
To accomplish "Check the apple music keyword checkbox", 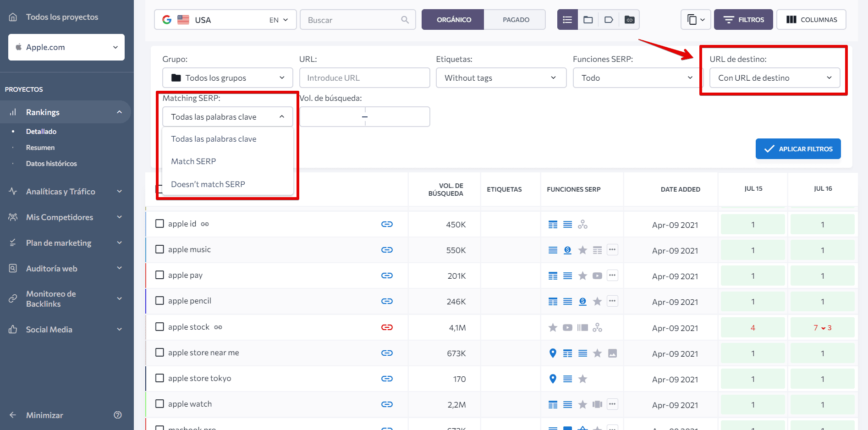I will pos(159,249).
